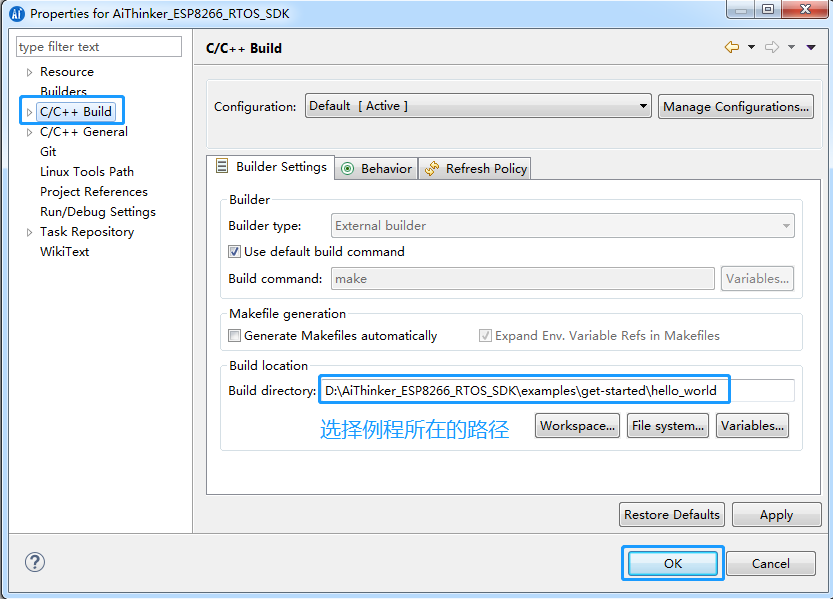Click the help question mark icon

coord(35,562)
